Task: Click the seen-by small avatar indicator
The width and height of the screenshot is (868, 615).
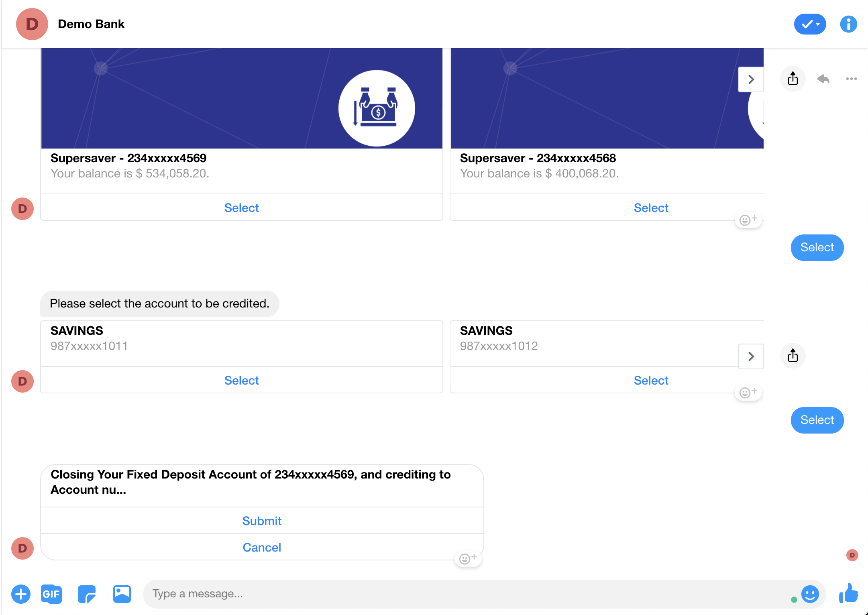Action: (x=852, y=555)
